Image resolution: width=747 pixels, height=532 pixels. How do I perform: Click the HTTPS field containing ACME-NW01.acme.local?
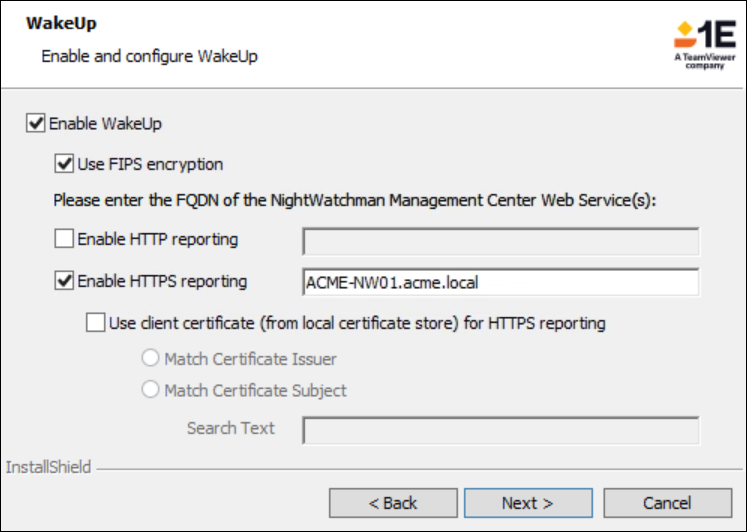[x=500, y=283]
